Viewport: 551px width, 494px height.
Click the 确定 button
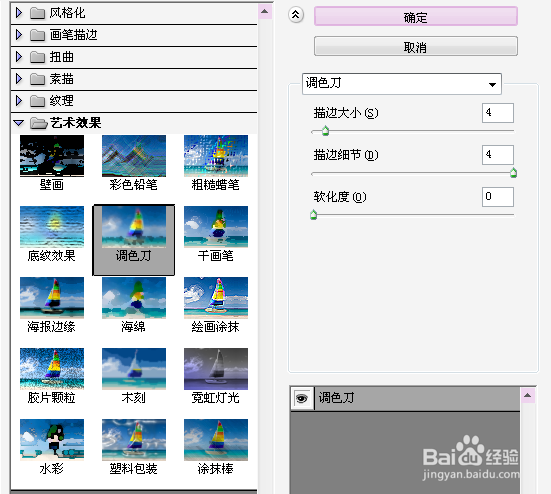416,17
